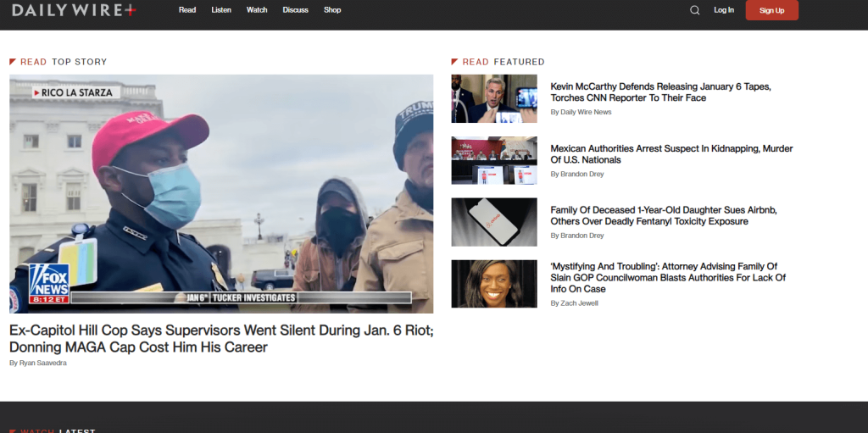This screenshot has height=433, width=868.
Task: Click Brandon Drey byline under Airbnb story
Action: (576, 236)
